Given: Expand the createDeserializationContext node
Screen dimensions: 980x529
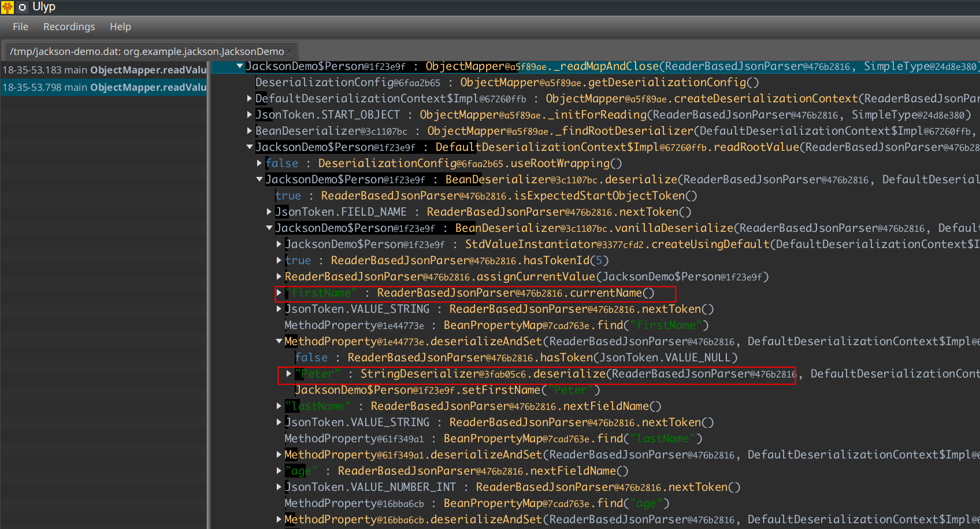Looking at the screenshot, I should 250,99.
